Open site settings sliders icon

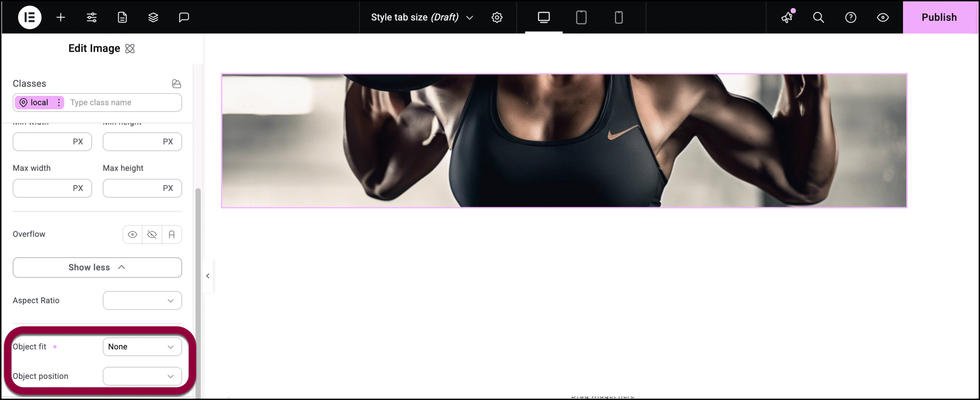click(91, 17)
